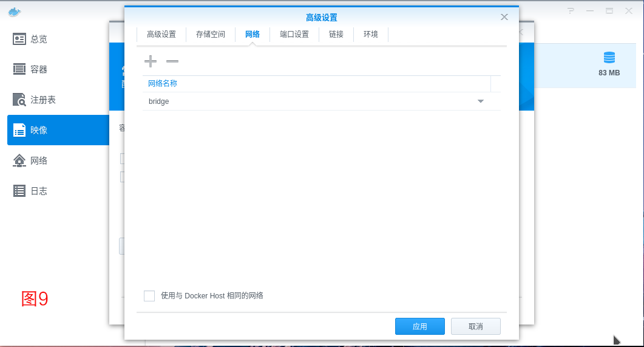The width and height of the screenshot is (644, 347).
Task: Remove the network with the minus icon
Action: (x=172, y=61)
